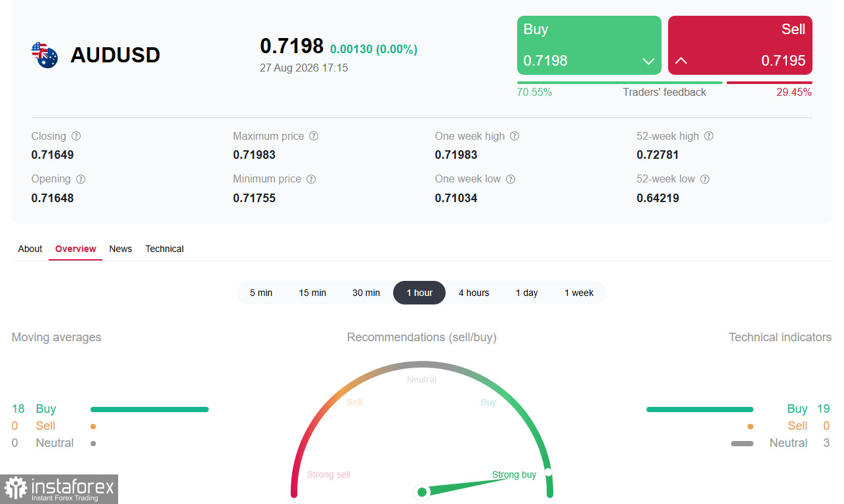Screen dimensions: 844x504
Task: Switch to the About tab
Action: (x=30, y=249)
